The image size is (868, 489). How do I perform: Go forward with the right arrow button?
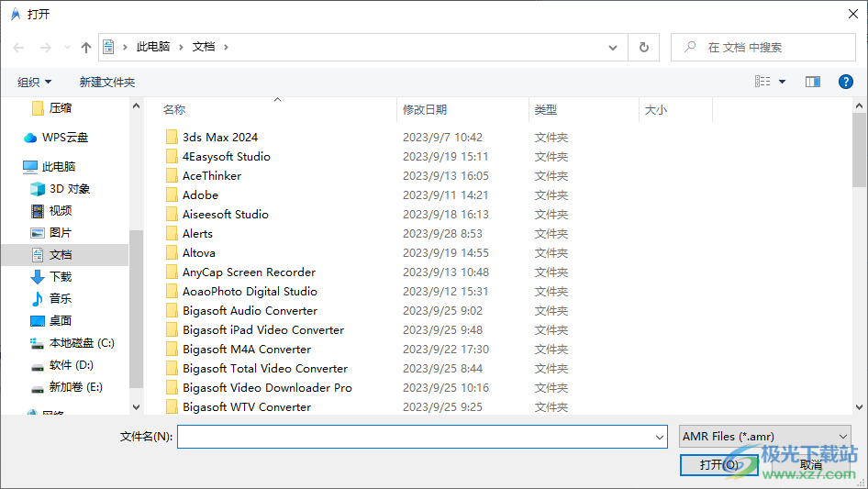pyautogui.click(x=45, y=48)
